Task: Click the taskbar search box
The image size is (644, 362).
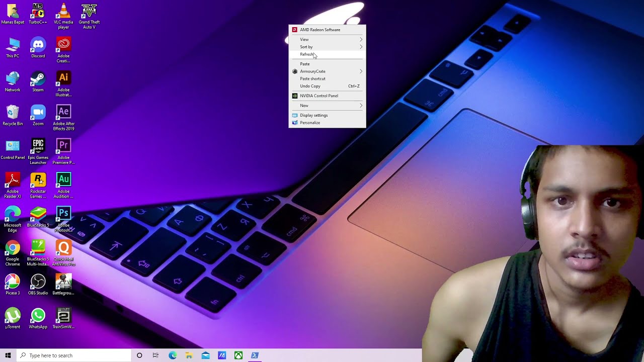Action: click(x=73, y=355)
